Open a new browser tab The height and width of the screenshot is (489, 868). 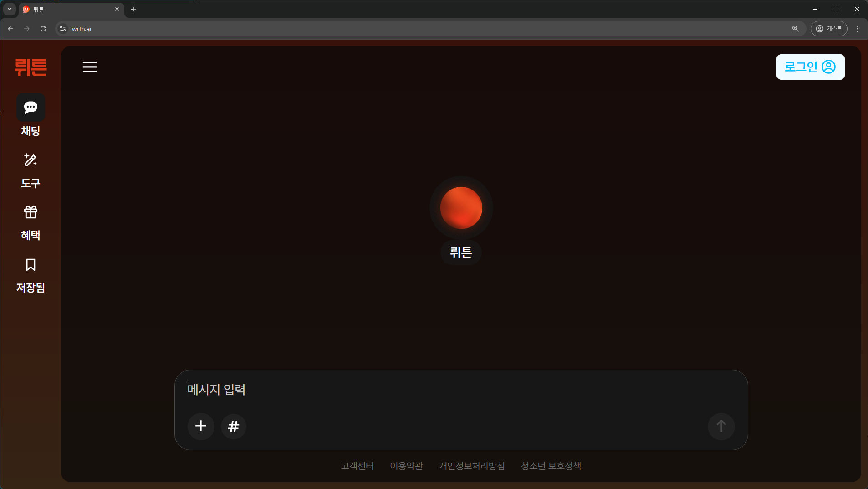tap(133, 9)
